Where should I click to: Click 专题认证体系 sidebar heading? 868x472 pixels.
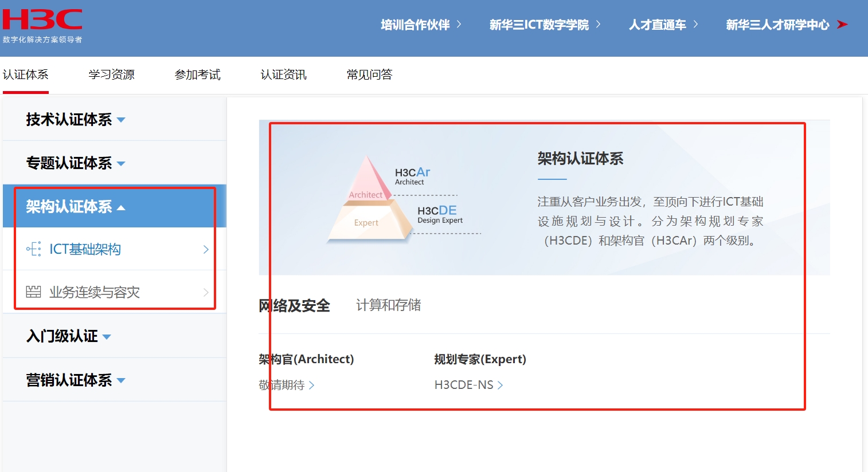coord(69,163)
